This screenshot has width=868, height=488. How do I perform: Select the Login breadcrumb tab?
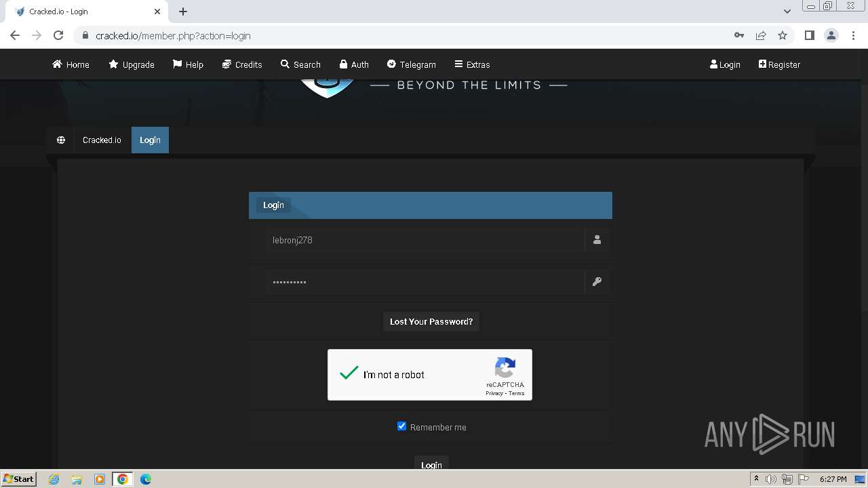pos(150,140)
